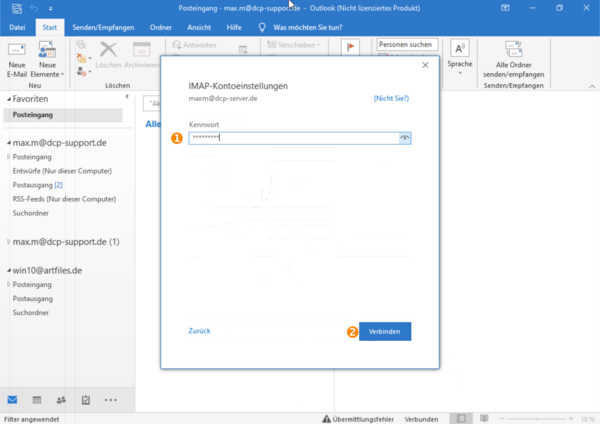Screen dimensions: 600x424
Task: Expand Posteingang under win10@artfiles.de
Action: pyautogui.click(x=9, y=285)
